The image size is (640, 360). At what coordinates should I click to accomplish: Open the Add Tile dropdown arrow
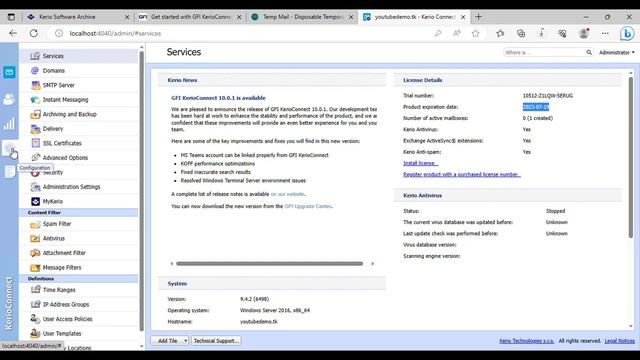click(x=185, y=340)
